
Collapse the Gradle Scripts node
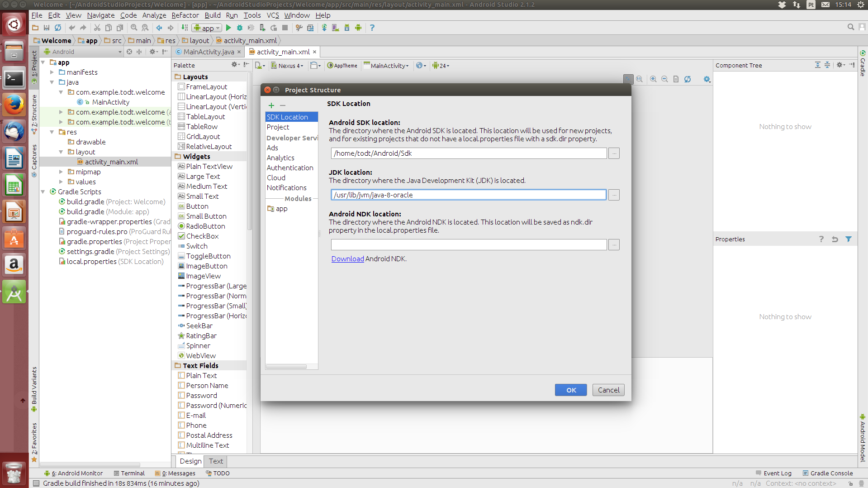(x=43, y=191)
